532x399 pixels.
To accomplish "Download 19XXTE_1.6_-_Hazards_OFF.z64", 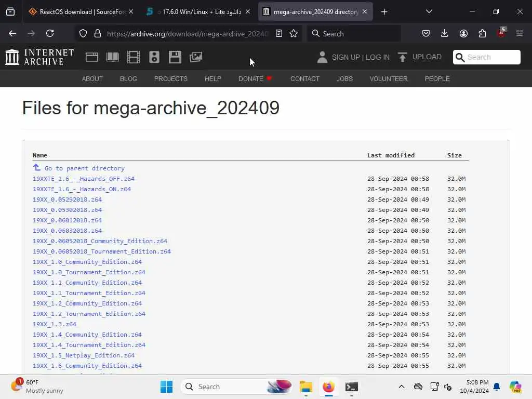I will [84, 179].
